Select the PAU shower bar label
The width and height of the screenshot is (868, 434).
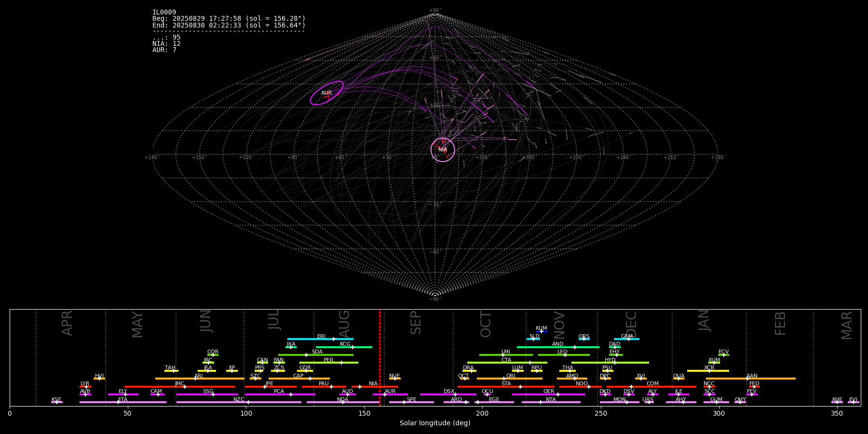[x=324, y=384]
